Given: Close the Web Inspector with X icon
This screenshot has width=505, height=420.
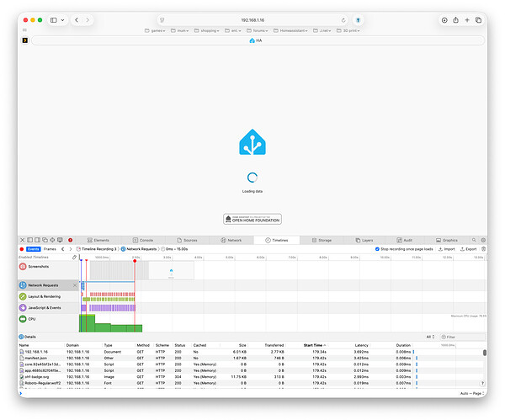Looking at the screenshot, I should pyautogui.click(x=22, y=240).
